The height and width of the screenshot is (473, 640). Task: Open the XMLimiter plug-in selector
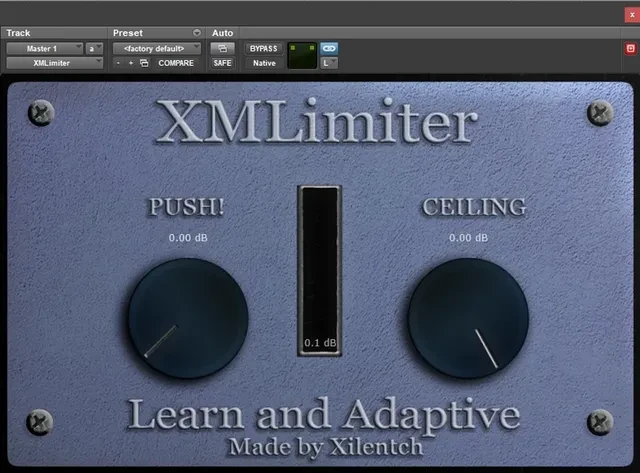pyautogui.click(x=54, y=63)
